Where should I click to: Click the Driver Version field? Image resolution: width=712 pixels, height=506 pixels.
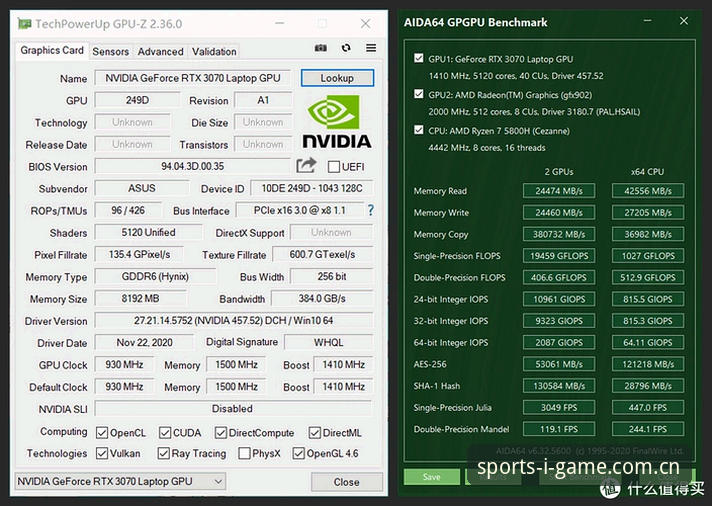coord(233,321)
